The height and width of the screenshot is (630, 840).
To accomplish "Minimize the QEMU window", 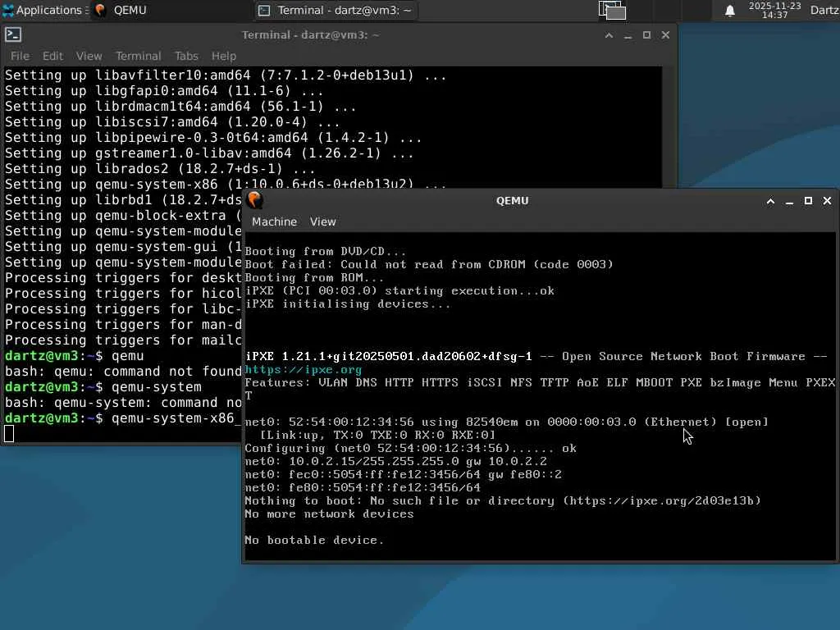I will coord(789,201).
